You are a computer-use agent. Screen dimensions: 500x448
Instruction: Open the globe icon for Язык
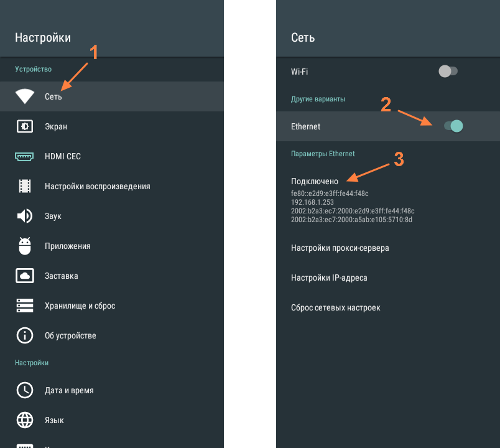[x=25, y=420]
